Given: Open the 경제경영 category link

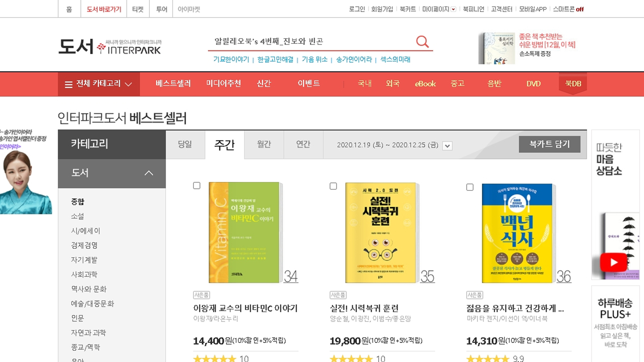Looking at the screenshot, I should 84,245.
